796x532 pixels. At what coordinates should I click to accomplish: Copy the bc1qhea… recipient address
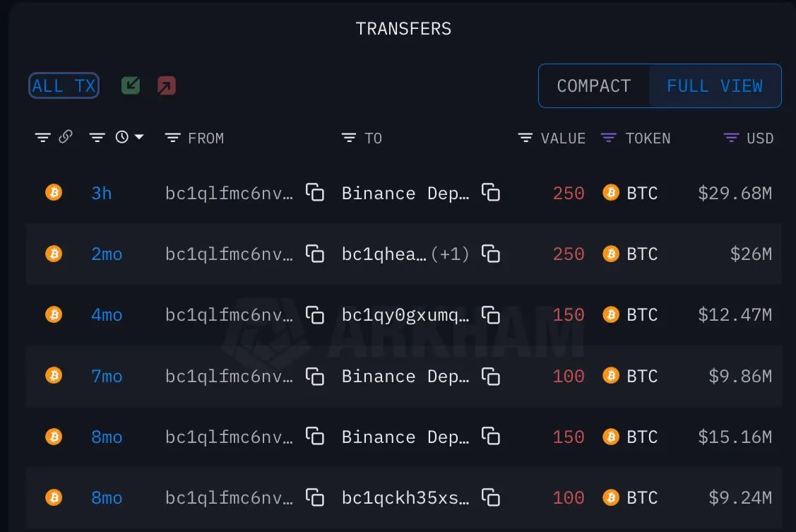pyautogui.click(x=490, y=254)
